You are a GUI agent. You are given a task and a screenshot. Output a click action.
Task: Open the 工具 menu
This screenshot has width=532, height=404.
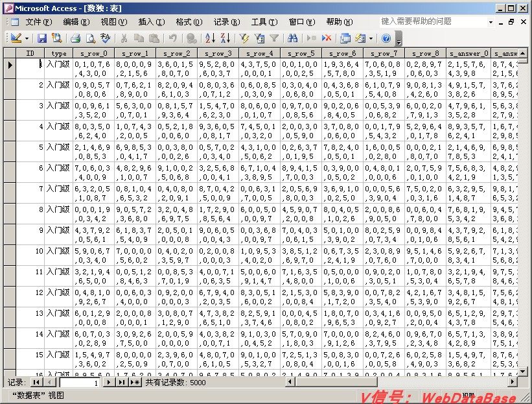(264, 22)
